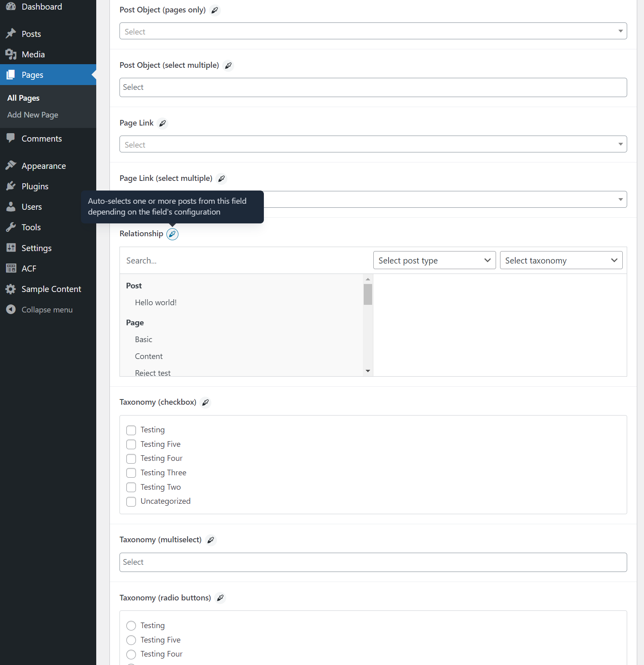Open the Sample Content menu

coord(48,289)
